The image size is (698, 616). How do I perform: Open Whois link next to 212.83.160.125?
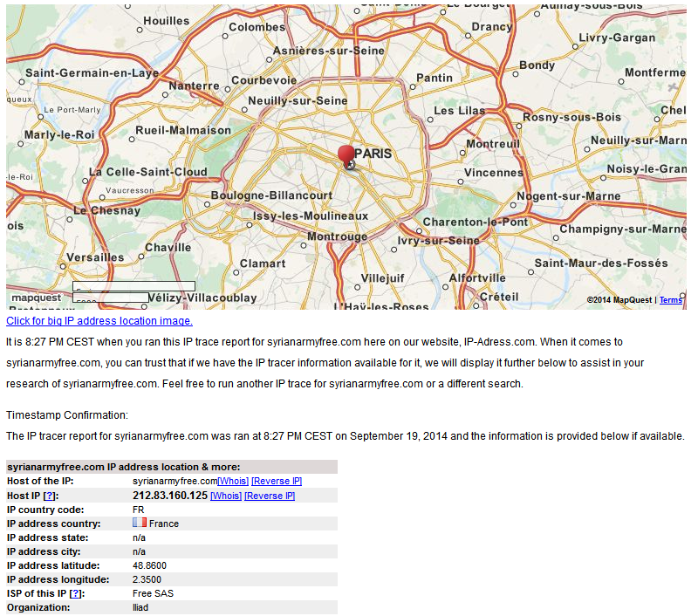[x=226, y=496]
